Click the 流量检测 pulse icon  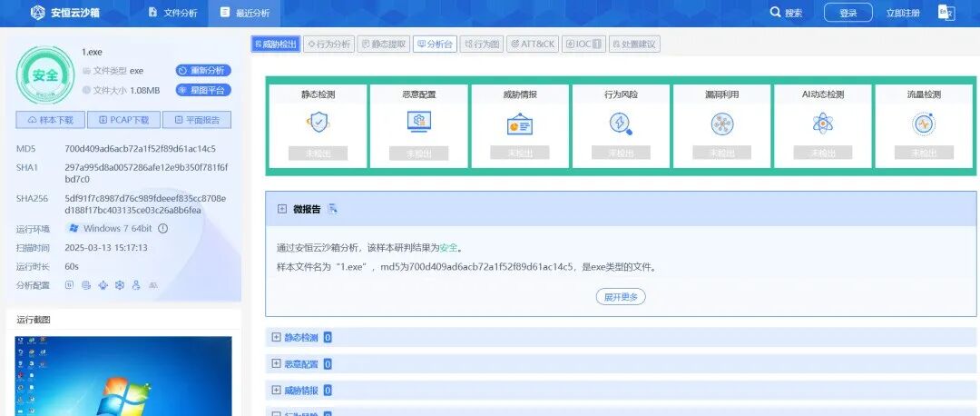[924, 124]
